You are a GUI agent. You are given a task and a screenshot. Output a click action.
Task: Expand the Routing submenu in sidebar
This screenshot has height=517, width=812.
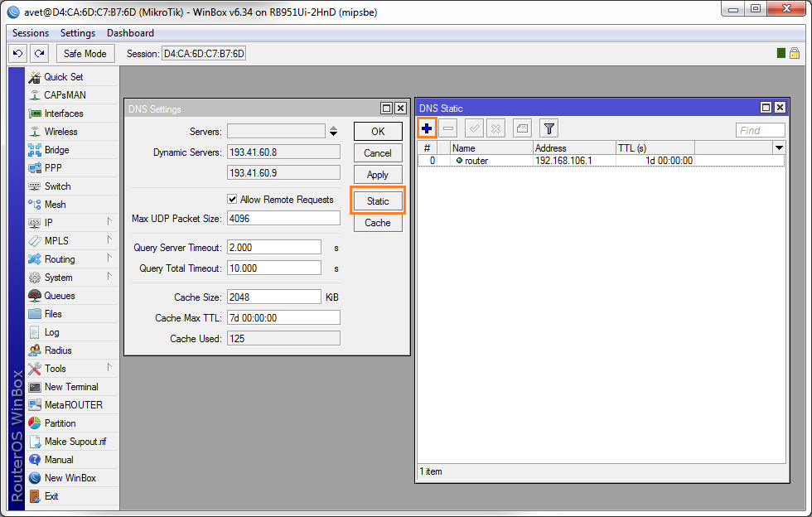[60, 259]
